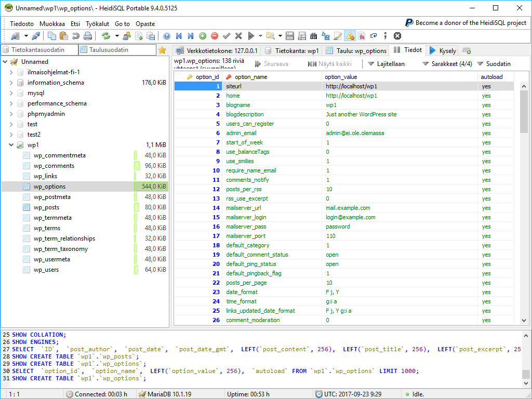Click the Run query play icon
Screen dimensions: 532x399
(x=251, y=36)
